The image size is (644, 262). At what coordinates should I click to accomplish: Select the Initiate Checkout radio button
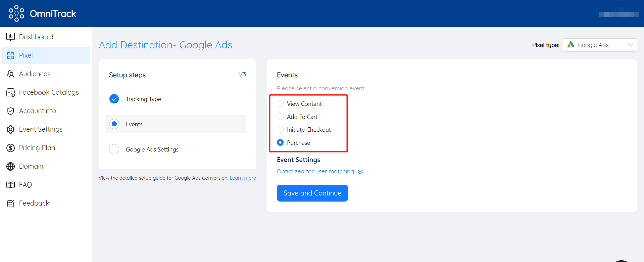pos(280,129)
